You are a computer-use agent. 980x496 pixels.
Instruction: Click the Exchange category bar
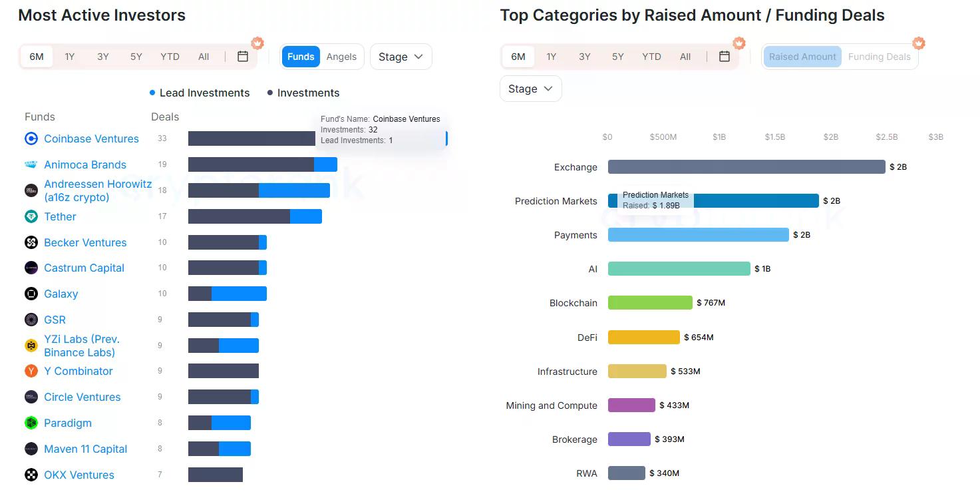[746, 167]
